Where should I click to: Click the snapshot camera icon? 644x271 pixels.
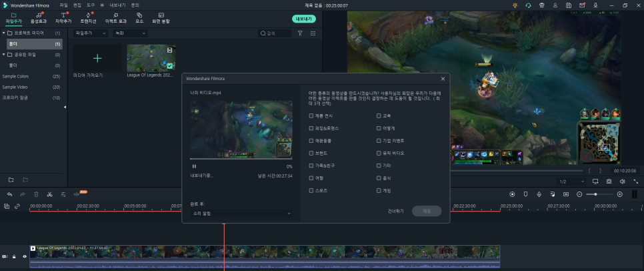pos(609,182)
